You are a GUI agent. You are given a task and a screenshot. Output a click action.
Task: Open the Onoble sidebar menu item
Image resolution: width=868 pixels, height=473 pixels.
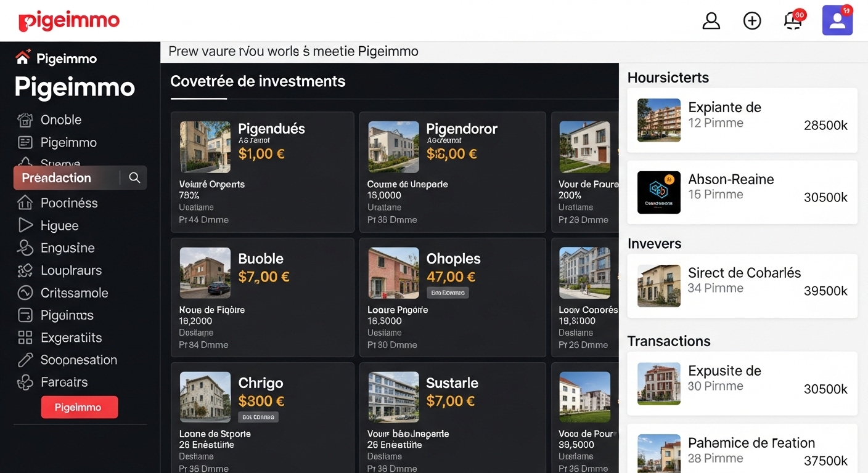coord(60,120)
